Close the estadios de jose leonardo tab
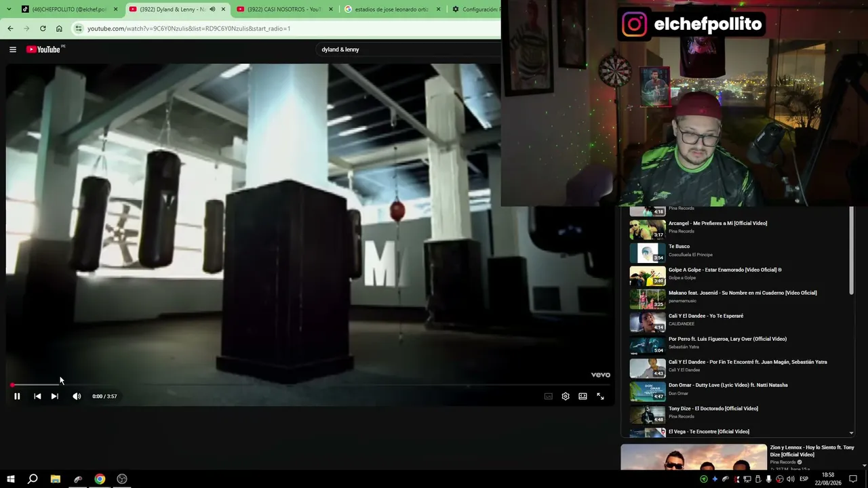The width and height of the screenshot is (868, 488). point(438,9)
